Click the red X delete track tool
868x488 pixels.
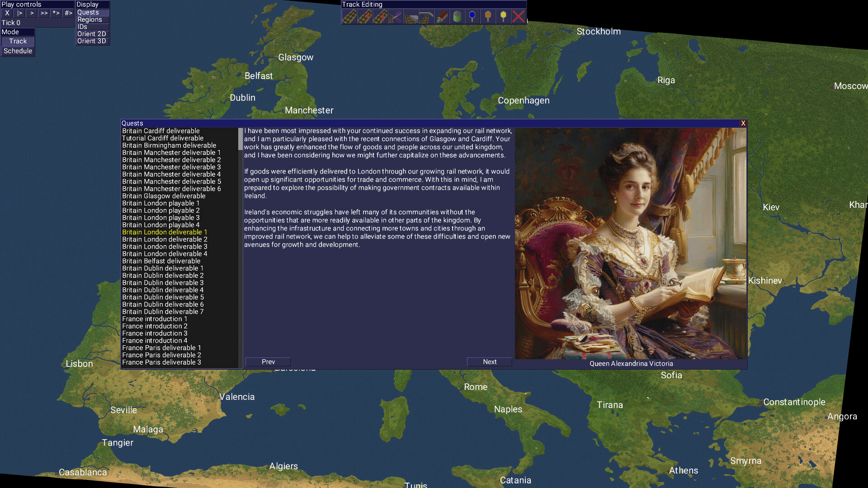pos(519,17)
